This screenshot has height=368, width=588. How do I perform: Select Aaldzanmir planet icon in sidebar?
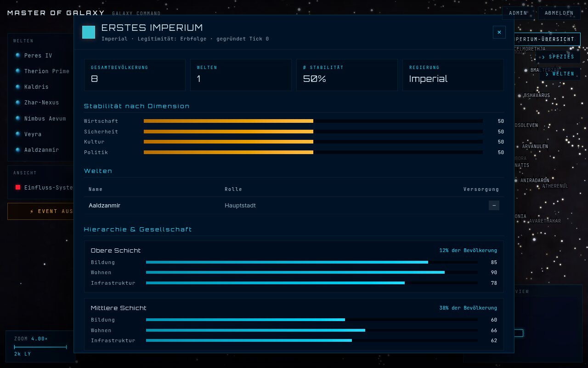[18, 149]
